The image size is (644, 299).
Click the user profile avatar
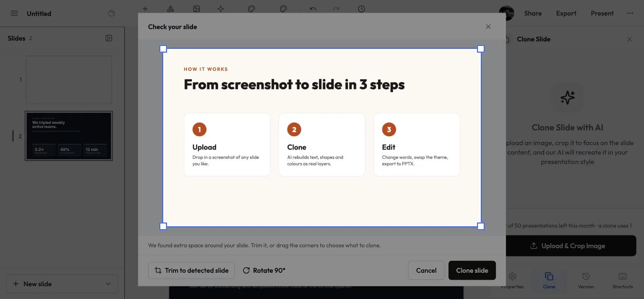506,13
